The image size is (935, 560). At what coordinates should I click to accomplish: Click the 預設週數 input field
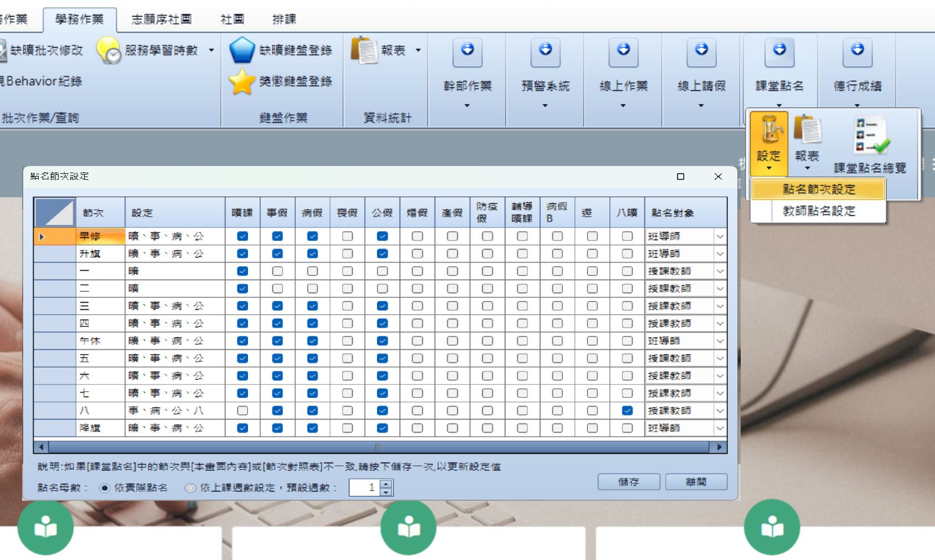point(365,488)
